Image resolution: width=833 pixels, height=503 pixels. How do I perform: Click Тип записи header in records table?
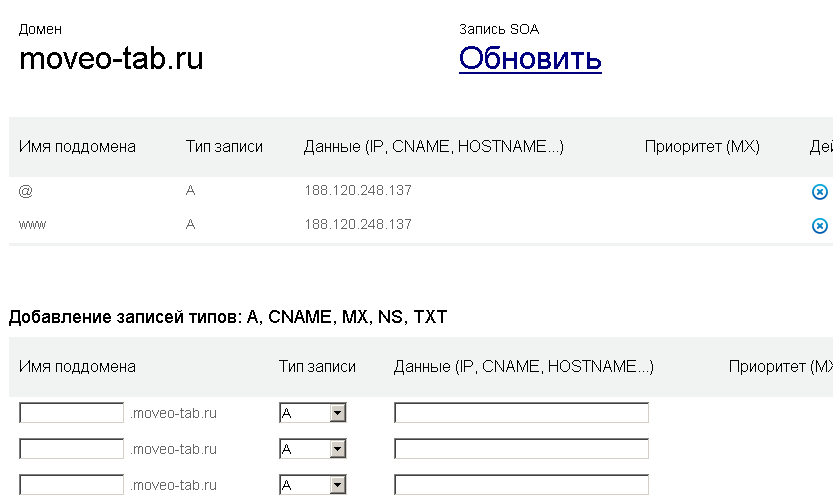224,147
